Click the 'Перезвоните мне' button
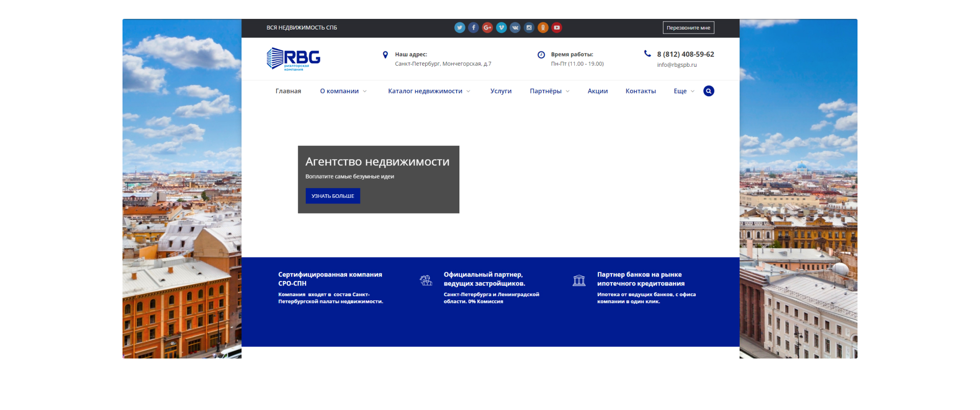 (x=688, y=28)
